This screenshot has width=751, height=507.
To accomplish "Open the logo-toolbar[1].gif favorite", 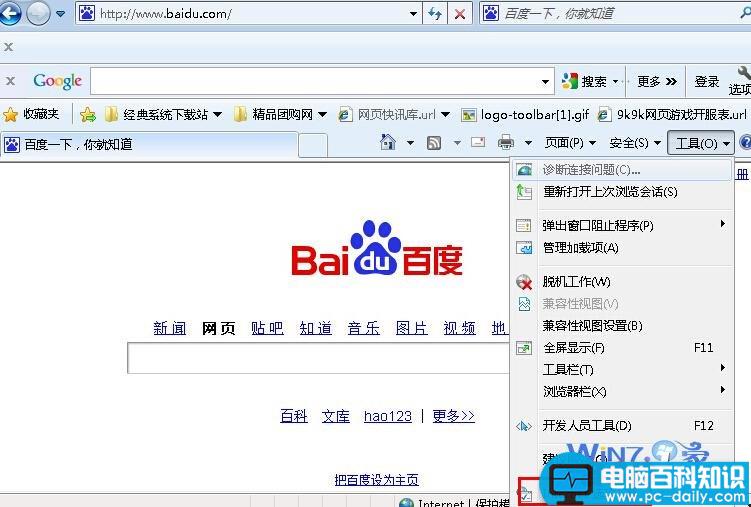I will (x=525, y=114).
